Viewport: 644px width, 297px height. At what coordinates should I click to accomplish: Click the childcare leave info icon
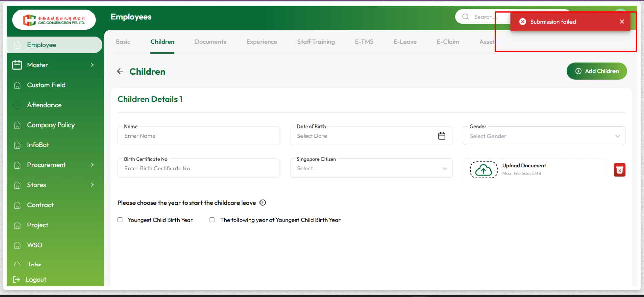click(263, 203)
